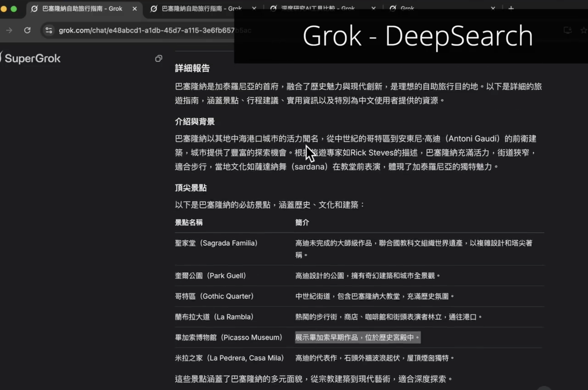Select the 畢加索博物館（Picasso Museum）cell
The height and width of the screenshot is (390, 588).
coord(229,337)
